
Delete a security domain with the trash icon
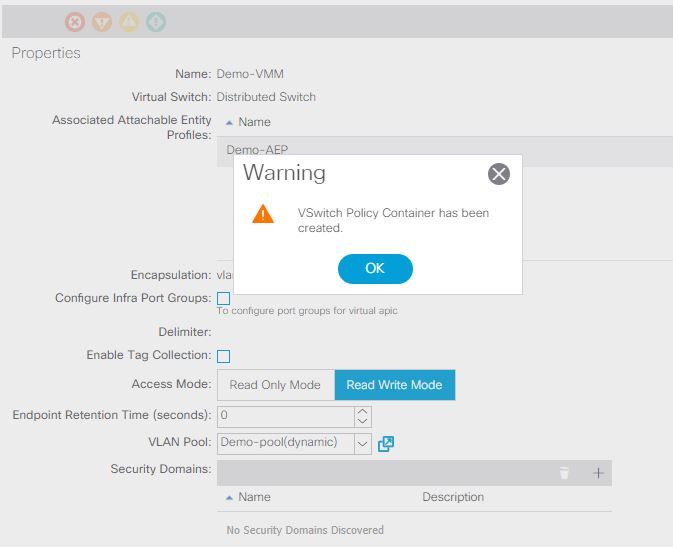point(564,473)
